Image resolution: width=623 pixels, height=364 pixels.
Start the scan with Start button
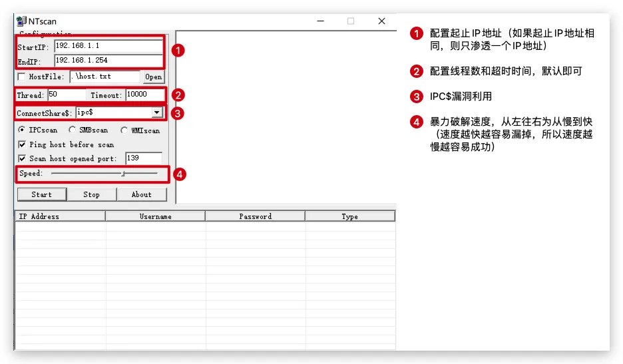point(42,194)
